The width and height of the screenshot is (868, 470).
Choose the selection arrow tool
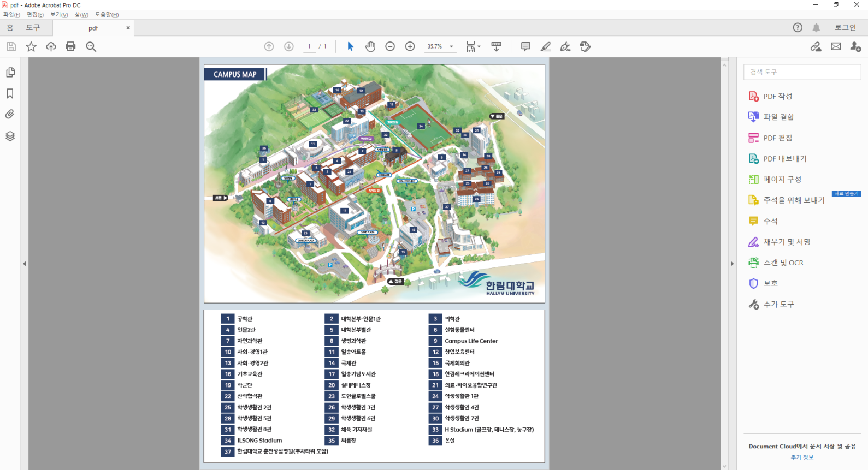tap(351, 47)
